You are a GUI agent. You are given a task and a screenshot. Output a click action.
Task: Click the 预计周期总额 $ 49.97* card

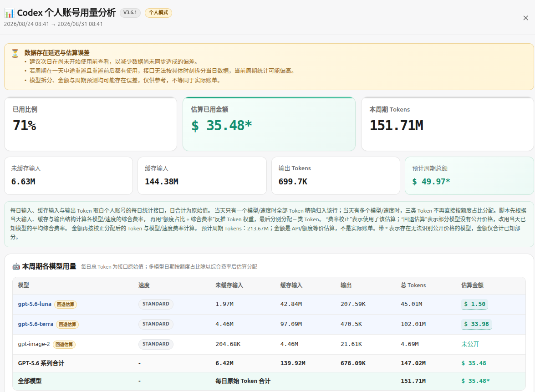(469, 176)
